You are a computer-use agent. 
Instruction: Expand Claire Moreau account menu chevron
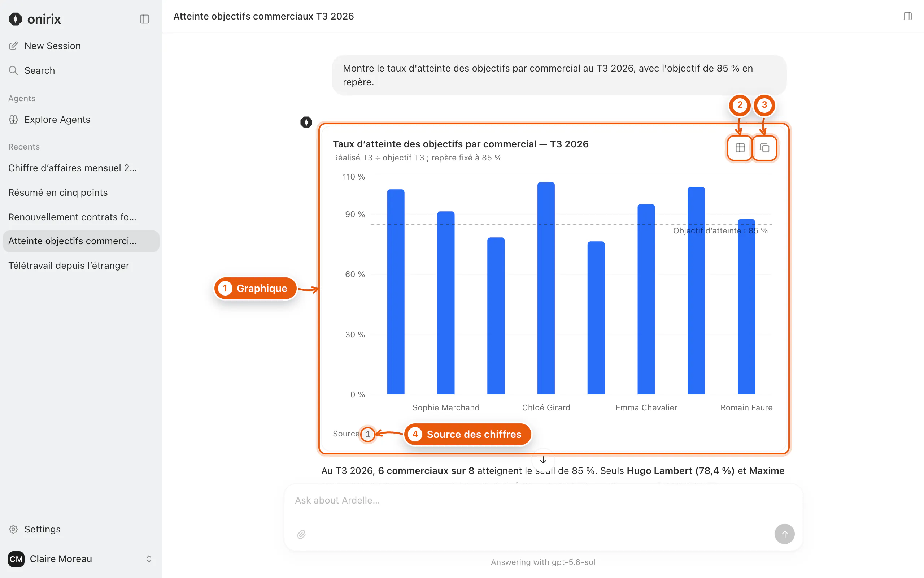point(149,559)
